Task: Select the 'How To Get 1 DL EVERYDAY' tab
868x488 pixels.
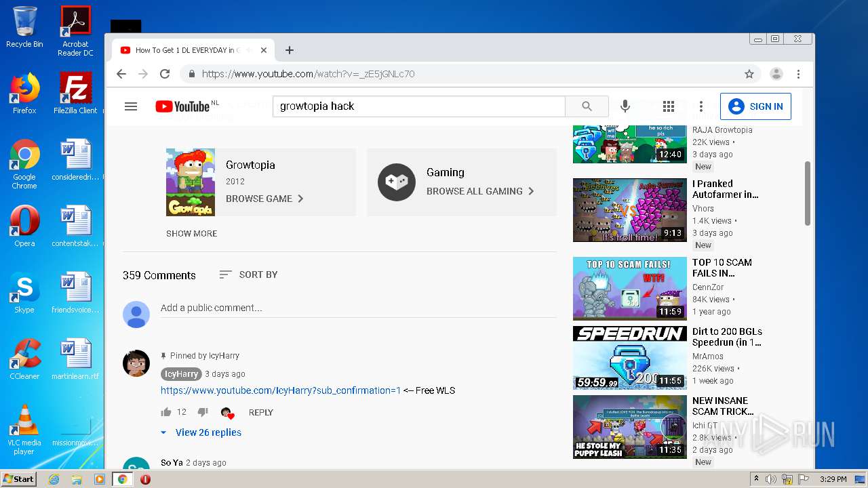Action: tap(193, 50)
